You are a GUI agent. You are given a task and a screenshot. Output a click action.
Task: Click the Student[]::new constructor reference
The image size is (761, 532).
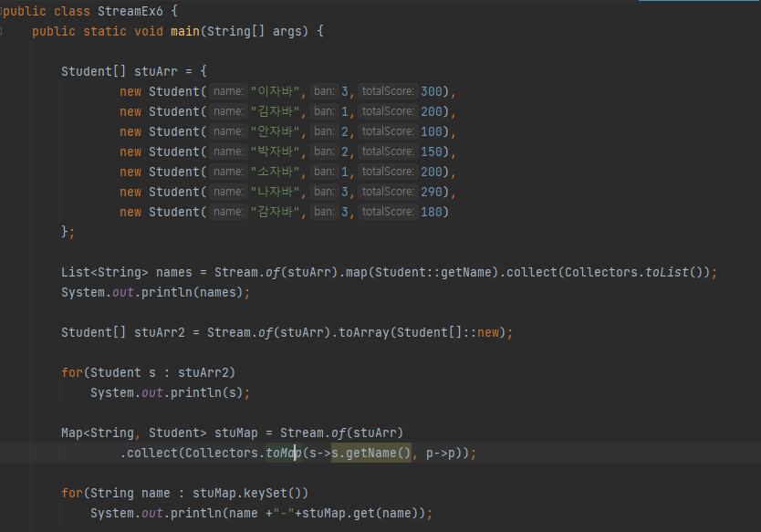click(x=447, y=332)
